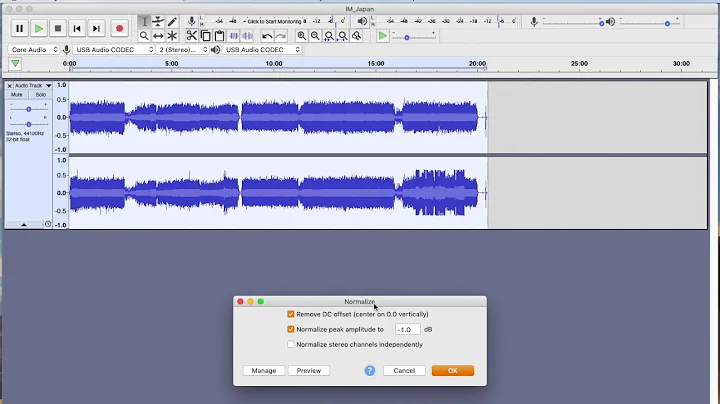This screenshot has height=404, width=720.
Task: Copy the selection with the Copy icon
Action: [x=206, y=36]
